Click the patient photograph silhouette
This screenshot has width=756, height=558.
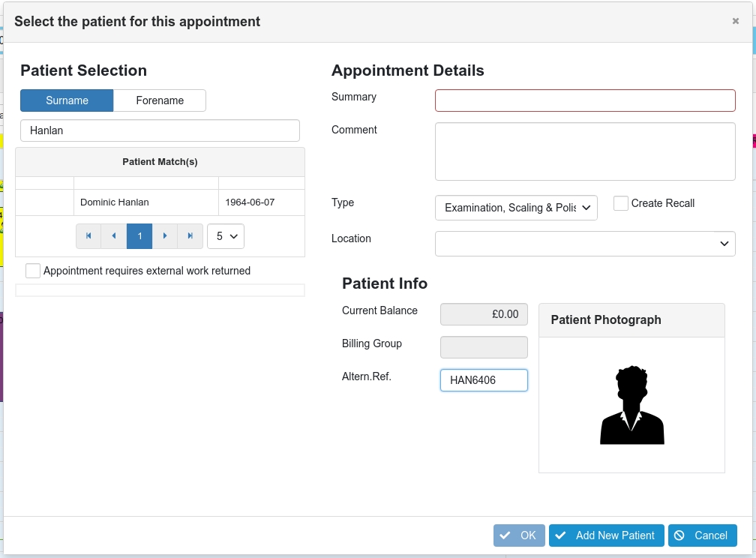click(631, 405)
